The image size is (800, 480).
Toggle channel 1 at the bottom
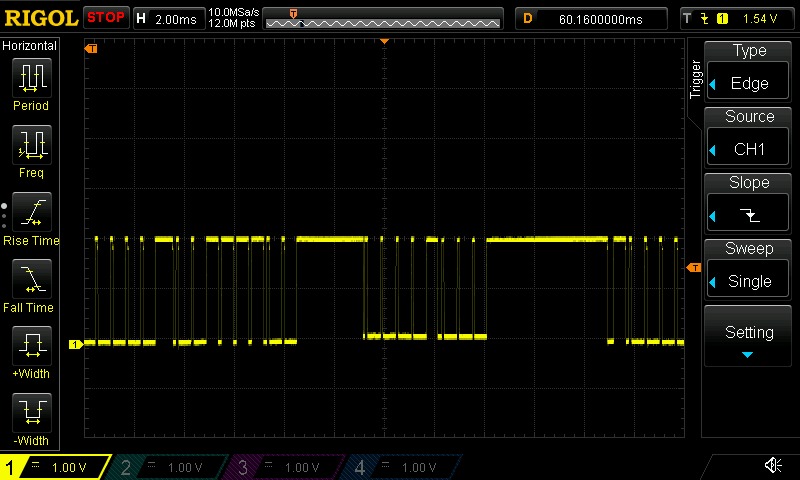(55, 467)
